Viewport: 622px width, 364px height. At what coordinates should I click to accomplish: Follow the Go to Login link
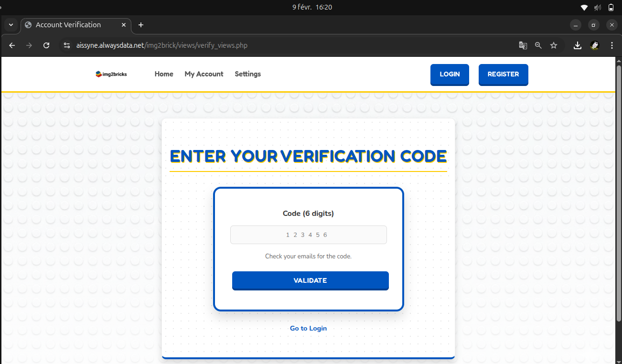(308, 328)
